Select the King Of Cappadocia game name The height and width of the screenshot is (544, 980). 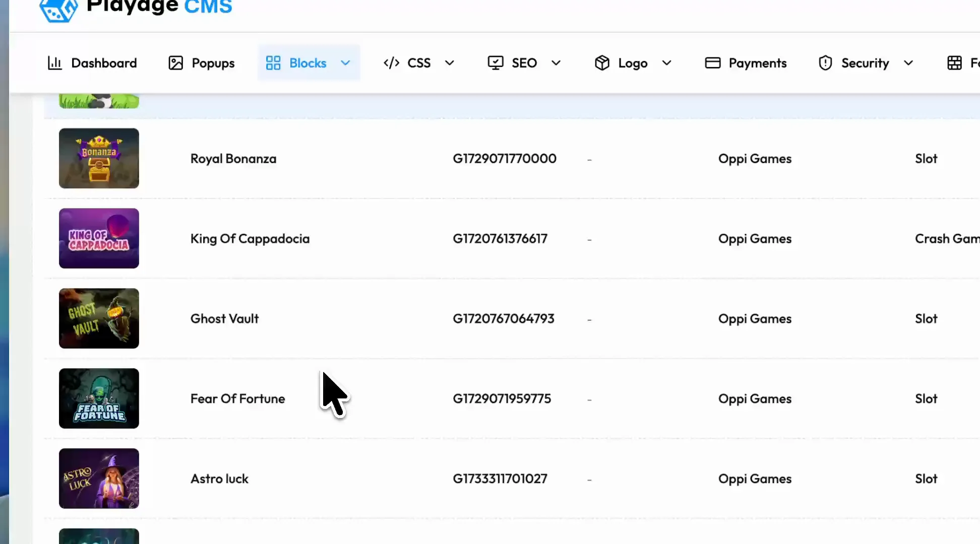coord(250,239)
